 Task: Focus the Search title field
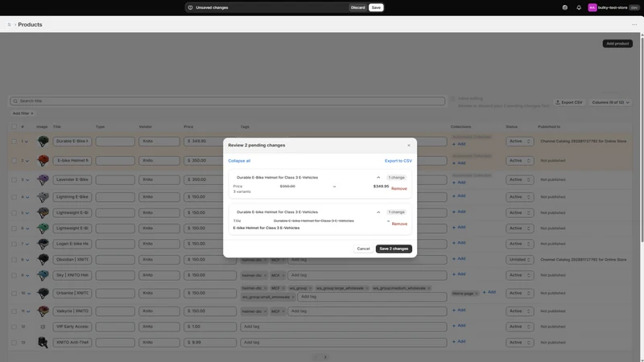coord(228,101)
